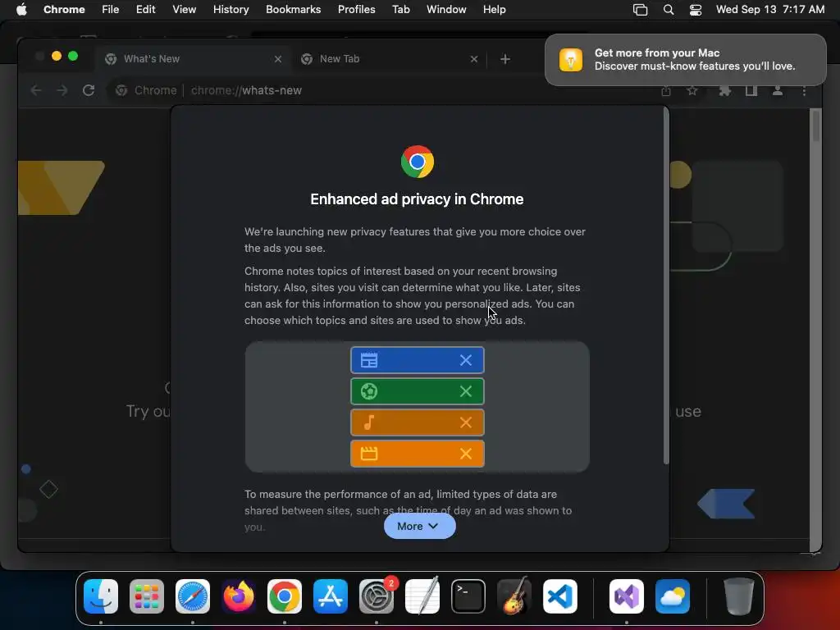Open Visual Studio from the dock
Screen dimensions: 840x630
click(x=626, y=596)
